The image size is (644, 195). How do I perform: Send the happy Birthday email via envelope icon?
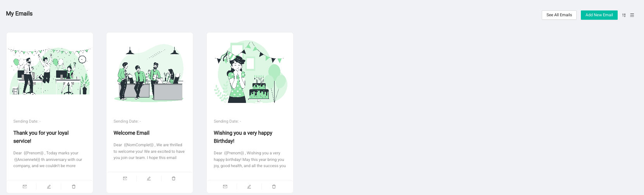[x=225, y=186]
